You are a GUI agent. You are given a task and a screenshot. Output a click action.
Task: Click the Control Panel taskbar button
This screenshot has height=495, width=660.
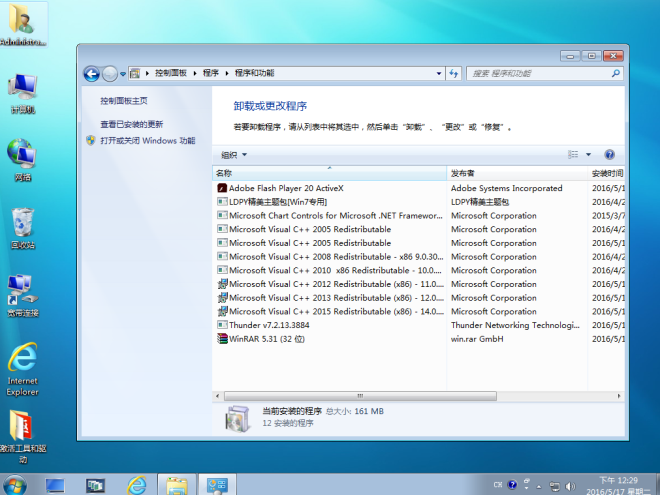217,485
